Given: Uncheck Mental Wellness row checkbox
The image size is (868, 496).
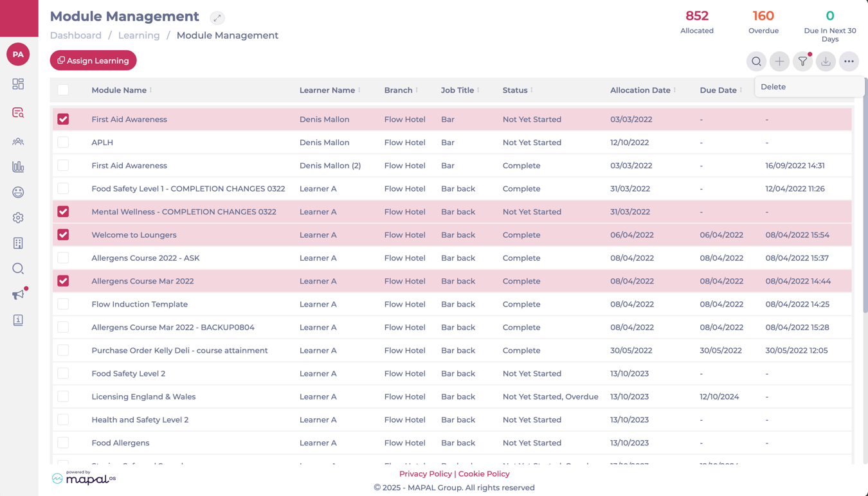Looking at the screenshot, I should [63, 211].
